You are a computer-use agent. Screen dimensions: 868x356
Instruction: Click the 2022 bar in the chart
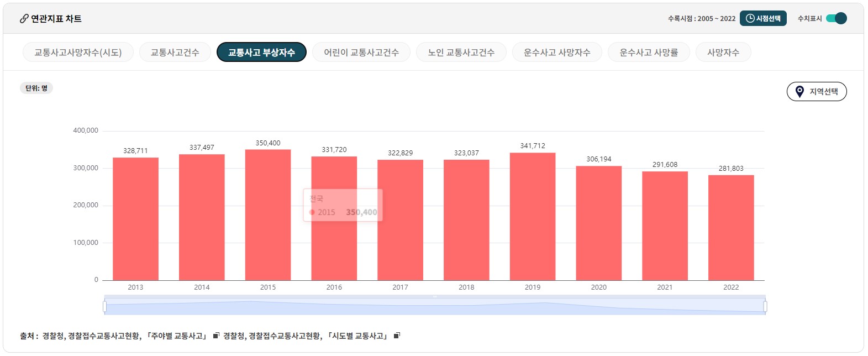[731, 228]
